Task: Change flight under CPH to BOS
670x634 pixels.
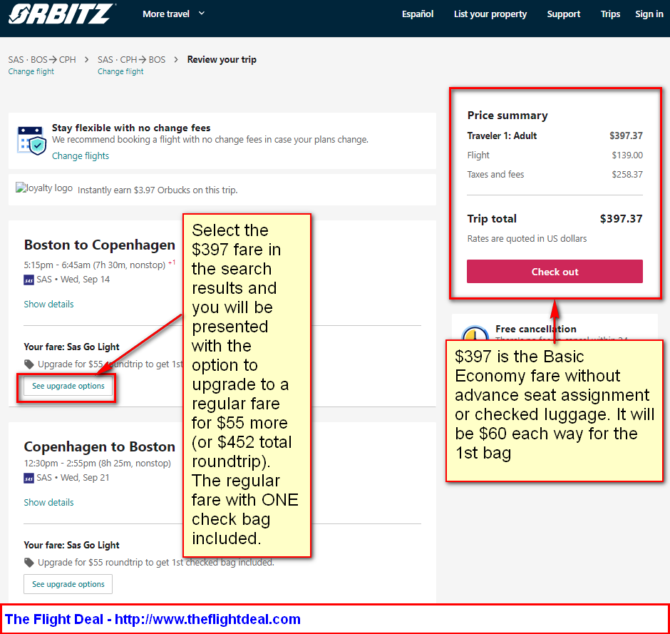Action: (x=120, y=71)
